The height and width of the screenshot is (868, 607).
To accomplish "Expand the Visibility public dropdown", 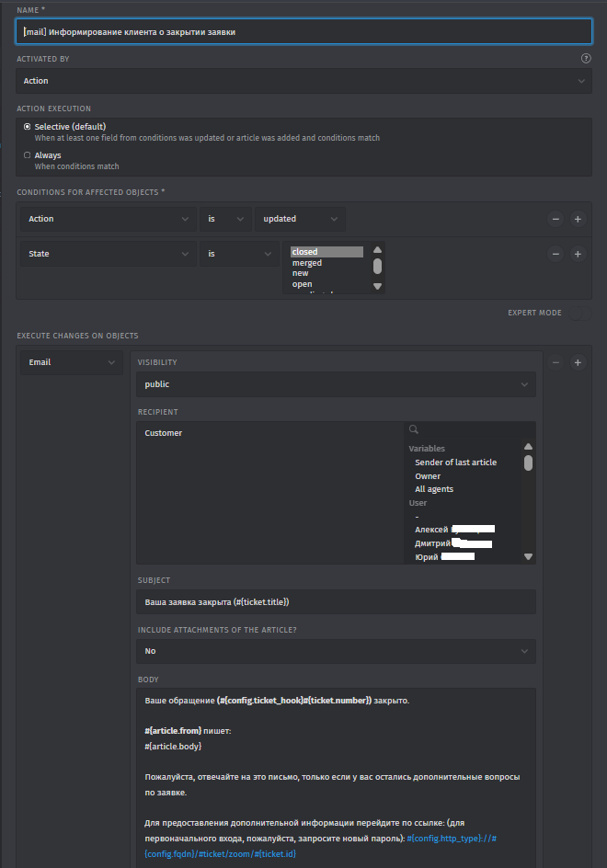I will tap(336, 384).
